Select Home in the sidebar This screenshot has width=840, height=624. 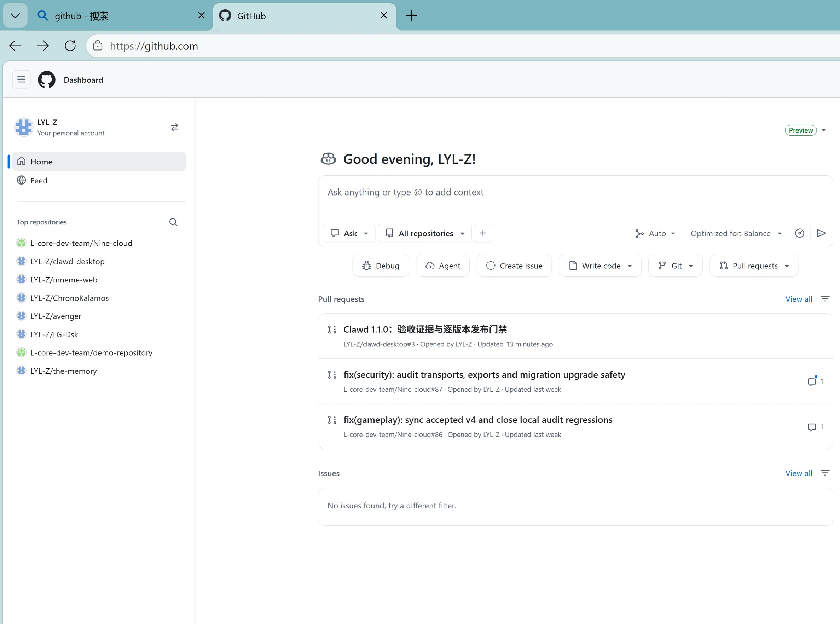[99, 162]
